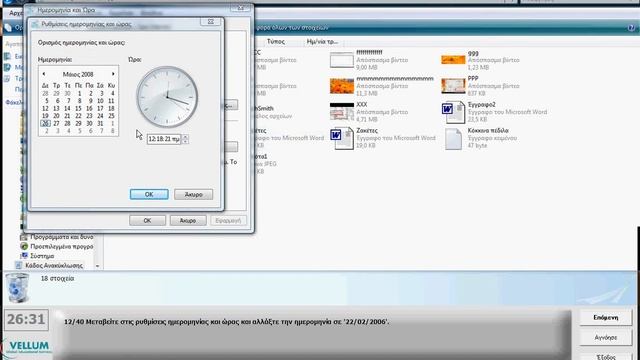
Task: Click the 26:31 countdown timer
Action: [26, 320]
